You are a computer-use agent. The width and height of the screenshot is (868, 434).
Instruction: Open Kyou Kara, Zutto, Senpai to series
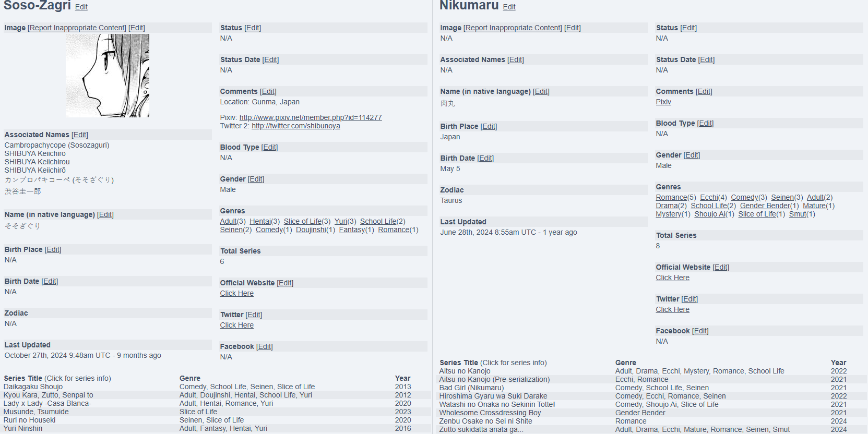click(49, 395)
